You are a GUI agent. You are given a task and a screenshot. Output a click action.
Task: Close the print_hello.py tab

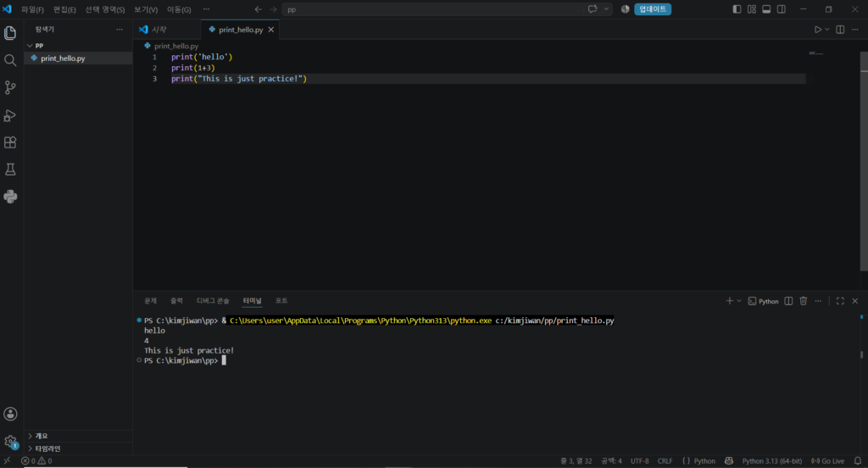pos(271,30)
